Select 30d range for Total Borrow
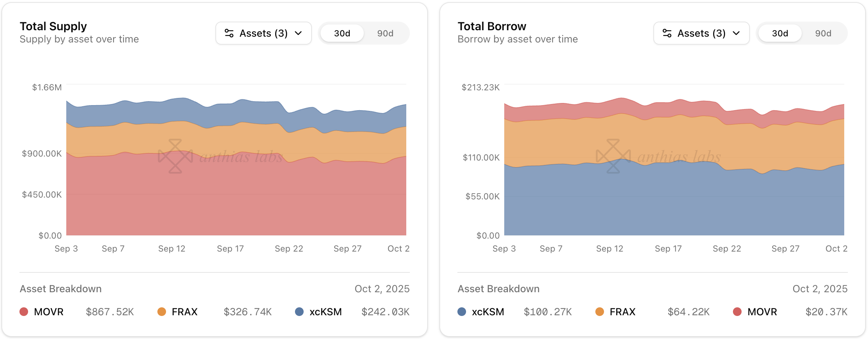This screenshot has height=339, width=868. pos(780,33)
